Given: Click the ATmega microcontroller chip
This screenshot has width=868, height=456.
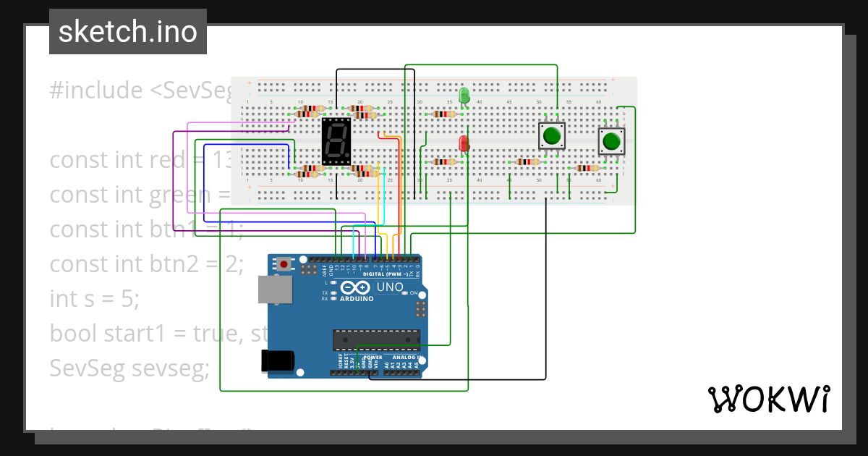Looking at the screenshot, I should (376, 338).
